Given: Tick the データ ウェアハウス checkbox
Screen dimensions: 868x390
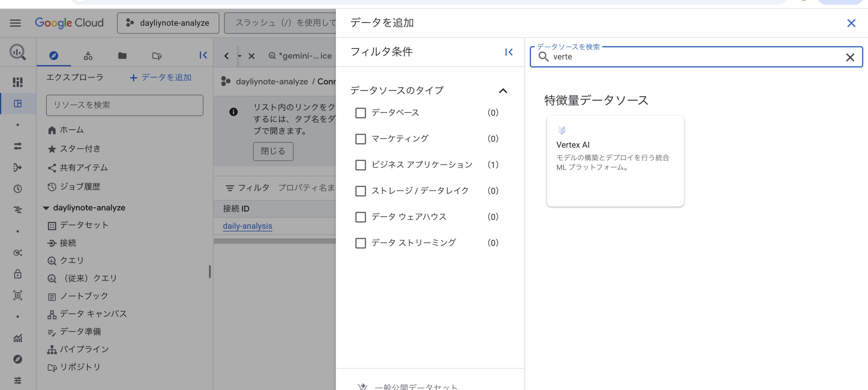Looking at the screenshot, I should click(360, 217).
